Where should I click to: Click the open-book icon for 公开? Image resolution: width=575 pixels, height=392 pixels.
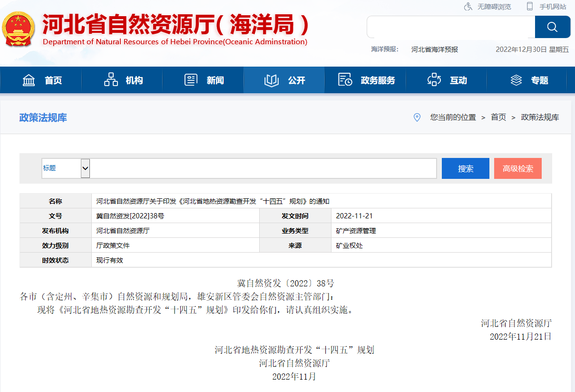pos(271,80)
